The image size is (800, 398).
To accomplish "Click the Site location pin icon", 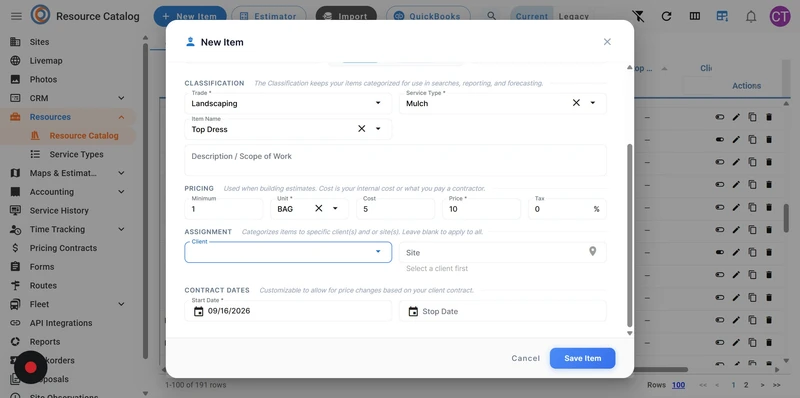I will [x=592, y=252].
